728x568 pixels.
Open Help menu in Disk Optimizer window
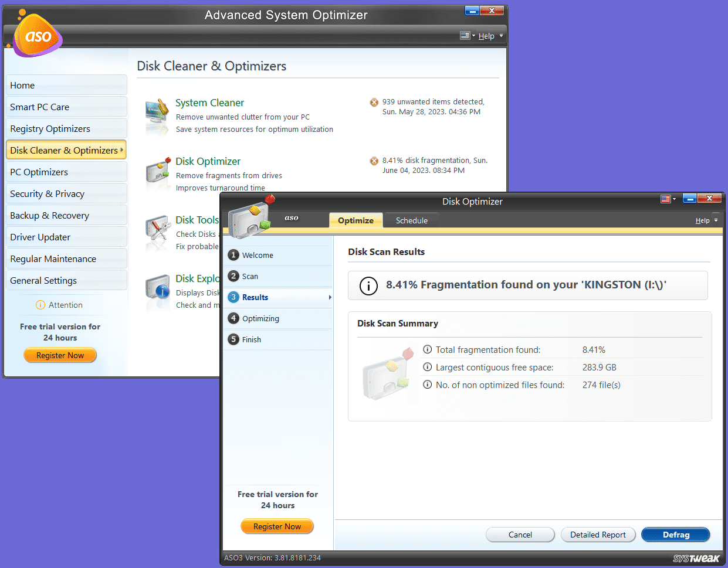[x=706, y=220]
